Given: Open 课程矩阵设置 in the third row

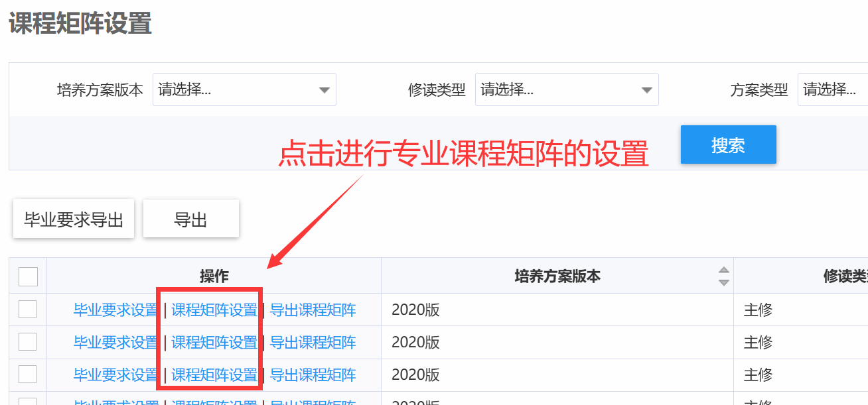Looking at the screenshot, I should 214,375.
